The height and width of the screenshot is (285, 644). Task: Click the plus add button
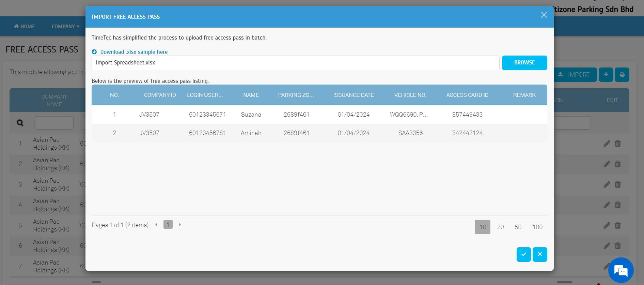(606, 75)
